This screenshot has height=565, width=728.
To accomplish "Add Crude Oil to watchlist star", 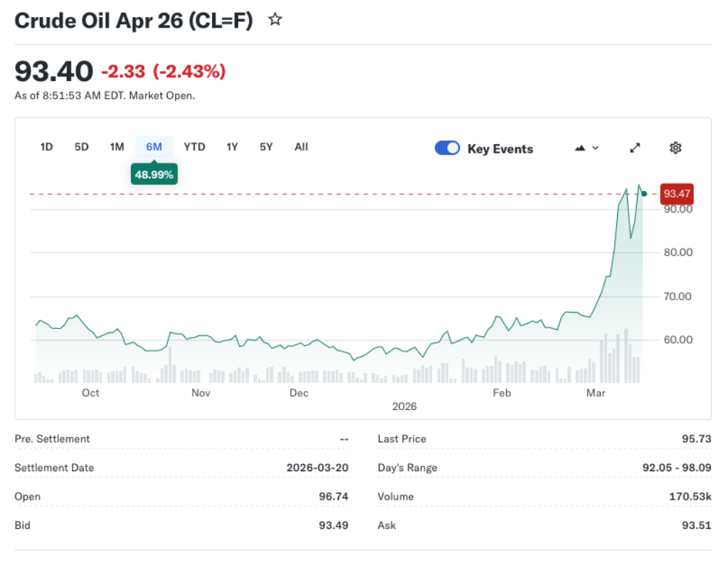I will pos(275,20).
